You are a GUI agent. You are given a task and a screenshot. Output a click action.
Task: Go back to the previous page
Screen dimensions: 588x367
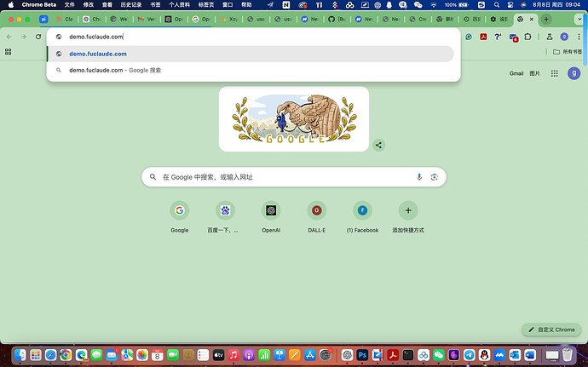pos(9,37)
